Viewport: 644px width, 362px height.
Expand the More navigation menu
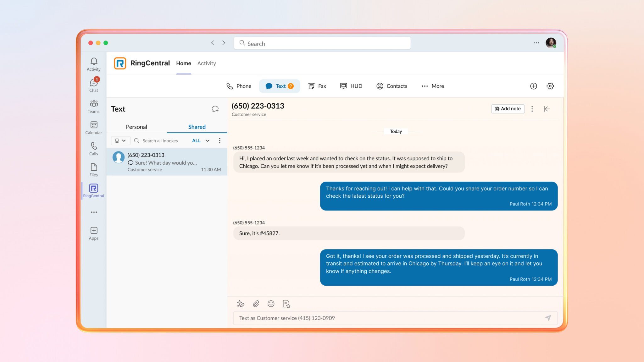(x=433, y=86)
